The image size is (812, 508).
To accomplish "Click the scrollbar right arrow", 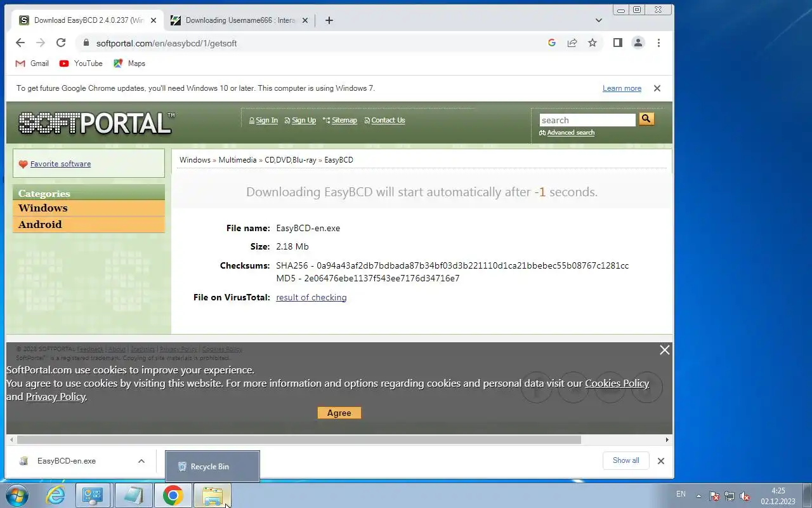I will tap(667, 439).
